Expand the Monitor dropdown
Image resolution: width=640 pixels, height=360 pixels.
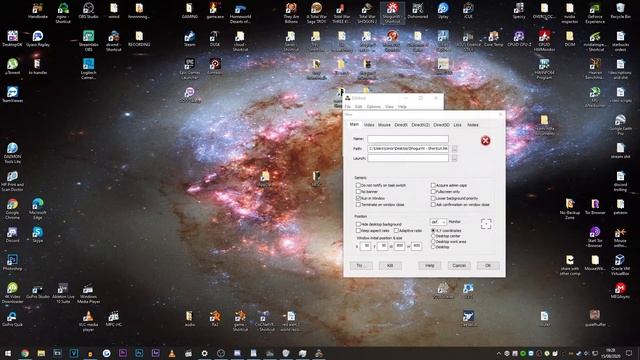click(x=438, y=222)
